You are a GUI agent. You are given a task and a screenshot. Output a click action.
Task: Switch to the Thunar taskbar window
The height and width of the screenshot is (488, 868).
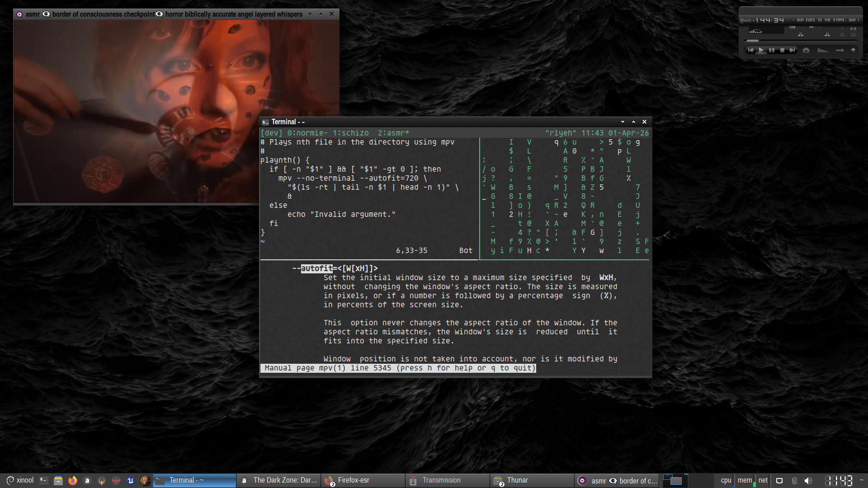[x=517, y=480]
